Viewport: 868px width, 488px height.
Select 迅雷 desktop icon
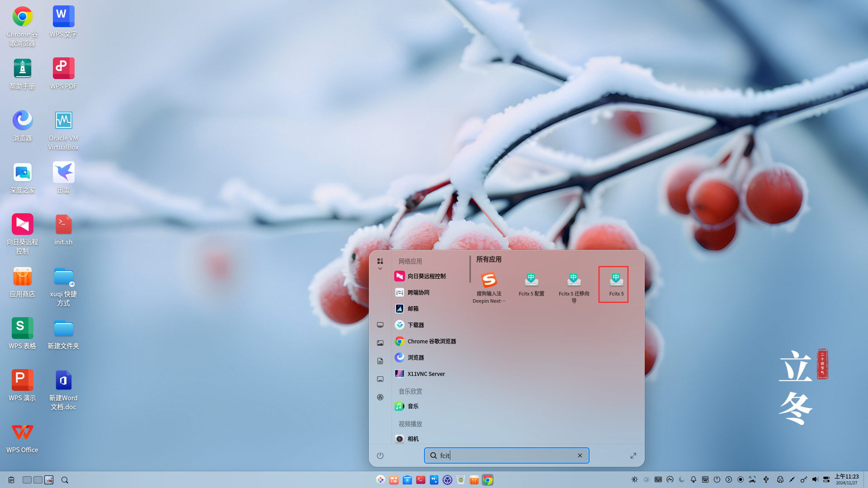pos(63,178)
